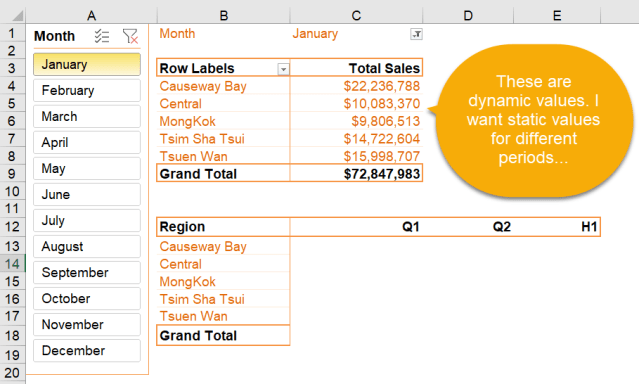This screenshot has width=639, height=384.
Task: Select May in the Month slicer
Action: (87, 168)
